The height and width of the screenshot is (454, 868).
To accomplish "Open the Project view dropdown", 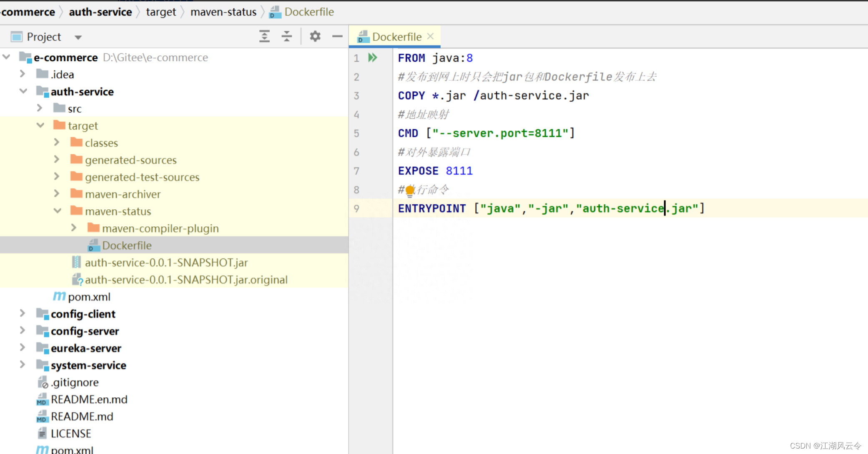I will tap(78, 37).
